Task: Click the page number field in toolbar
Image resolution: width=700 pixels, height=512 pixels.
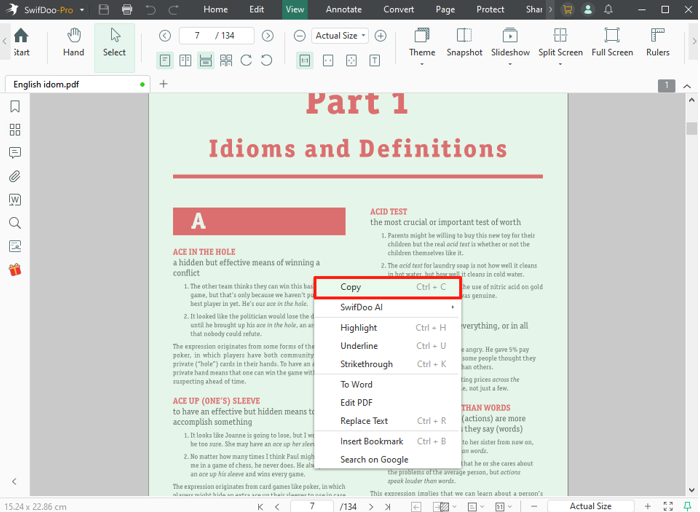Action: coord(217,36)
